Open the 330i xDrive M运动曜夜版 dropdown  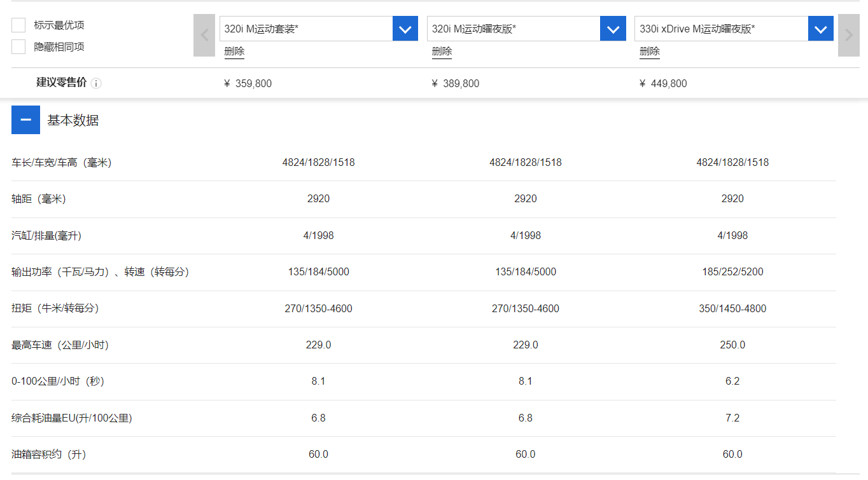coord(820,29)
